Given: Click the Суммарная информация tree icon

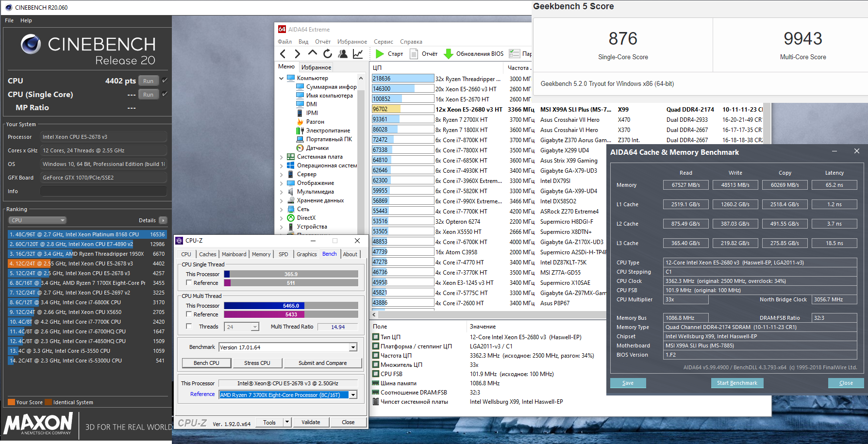Looking at the screenshot, I should coord(300,87).
